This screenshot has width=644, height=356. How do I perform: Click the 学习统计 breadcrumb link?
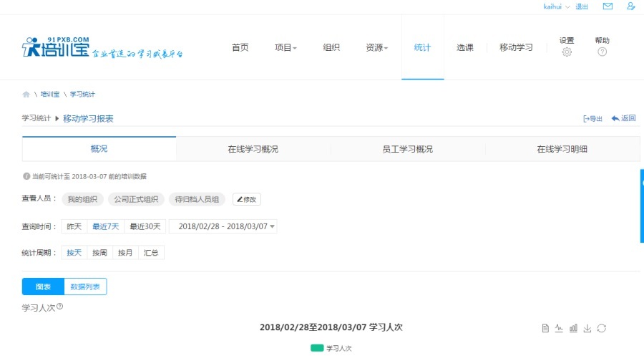[x=82, y=94]
